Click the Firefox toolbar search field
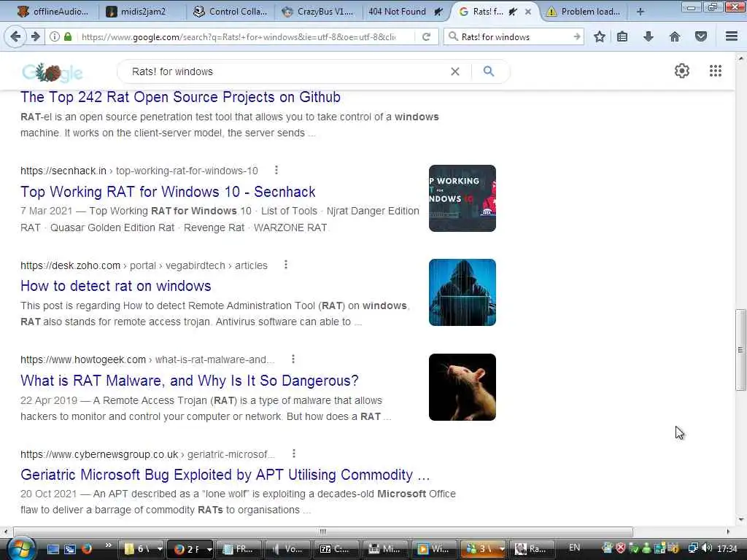This screenshot has width=747, height=560. tap(513, 36)
